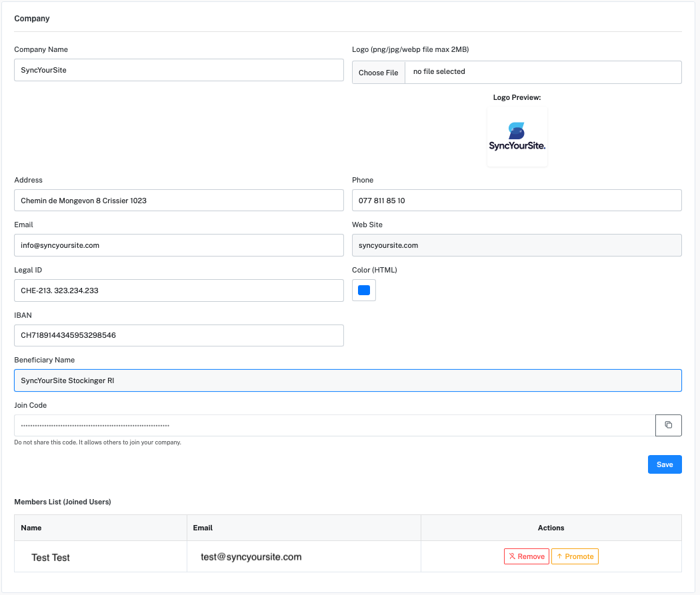Copy the join code with the copy icon

coord(668,425)
